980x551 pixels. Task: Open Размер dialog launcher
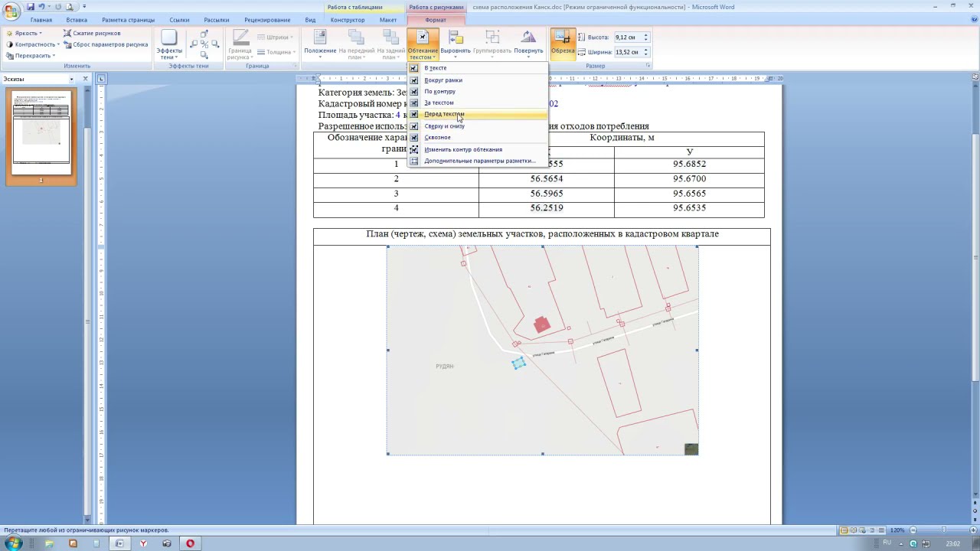648,66
